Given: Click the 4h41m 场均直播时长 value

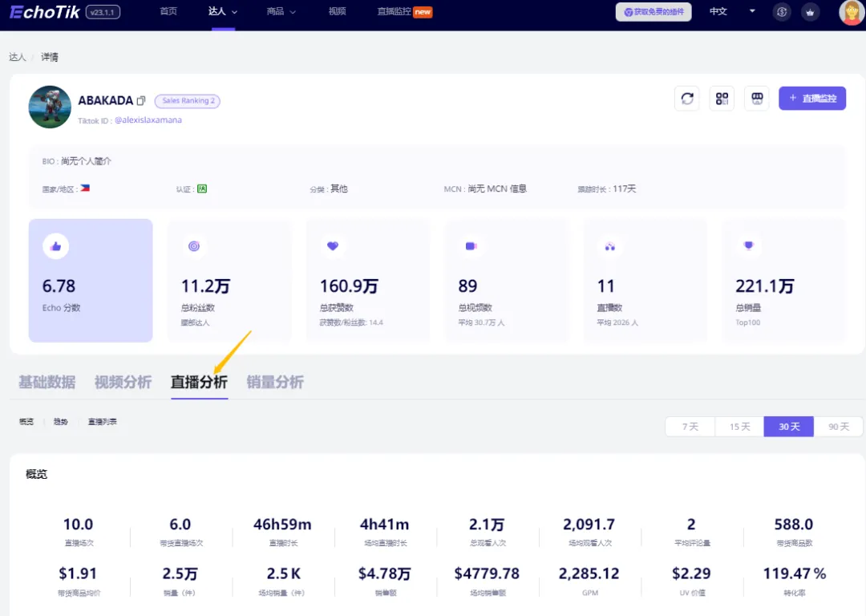Looking at the screenshot, I should (384, 525).
